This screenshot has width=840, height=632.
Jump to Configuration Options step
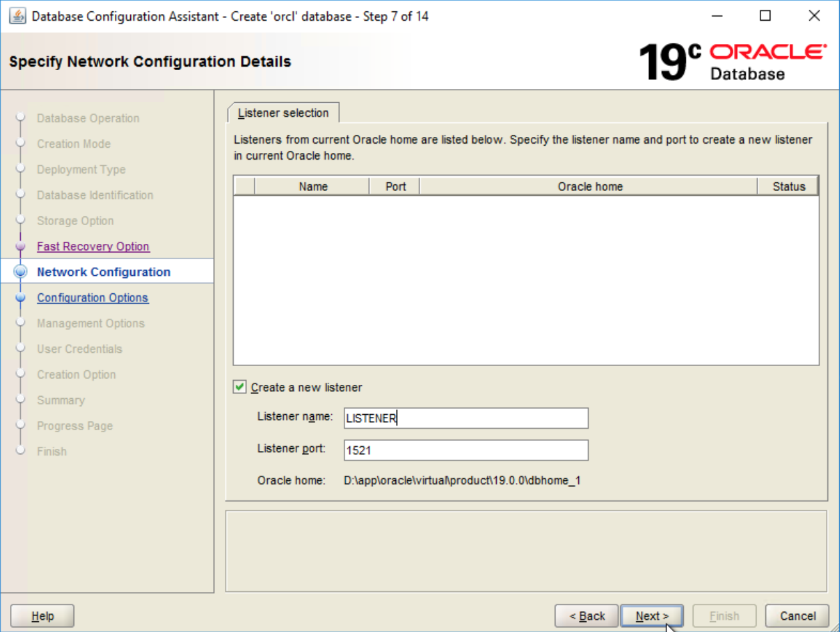(93, 298)
